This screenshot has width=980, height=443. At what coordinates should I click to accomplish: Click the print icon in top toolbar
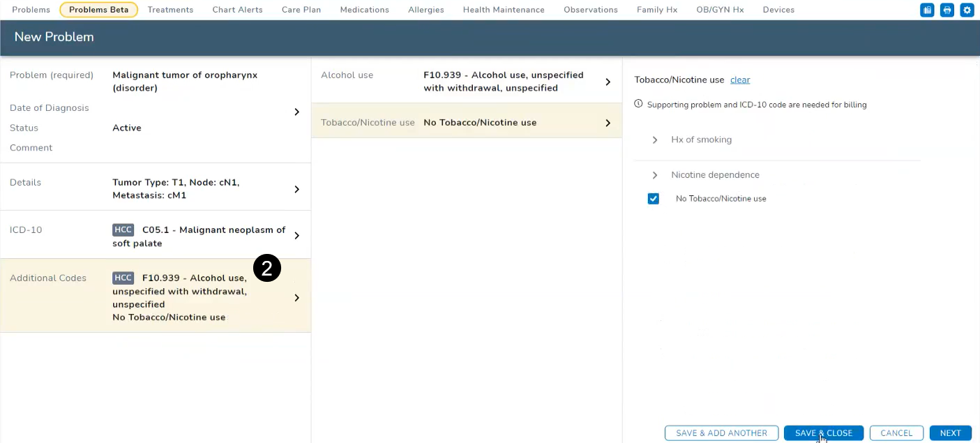[947, 10]
